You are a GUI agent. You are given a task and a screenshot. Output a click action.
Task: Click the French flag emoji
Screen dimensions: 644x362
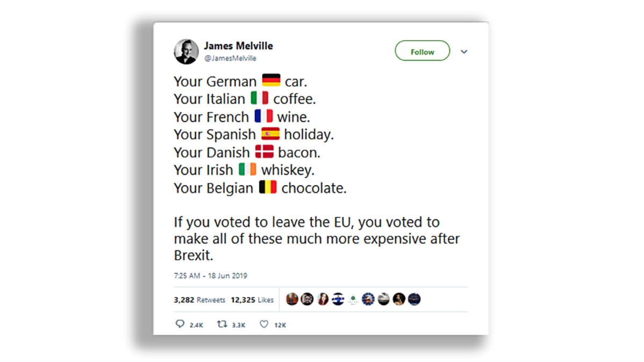click(263, 116)
